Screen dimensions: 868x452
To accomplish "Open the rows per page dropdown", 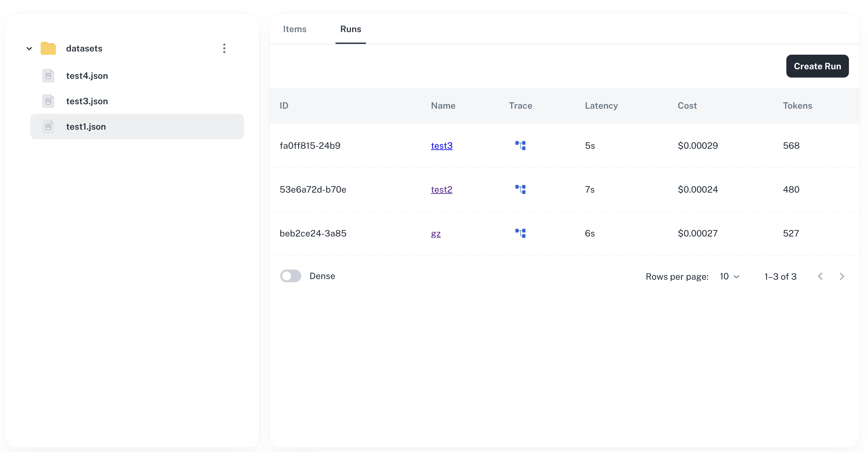I will pyautogui.click(x=729, y=277).
